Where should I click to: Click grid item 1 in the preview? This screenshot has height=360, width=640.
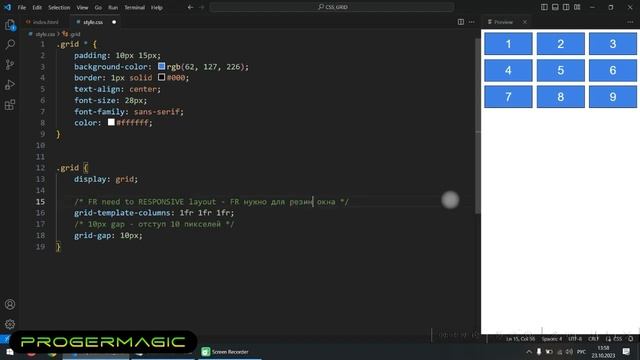pos(508,44)
